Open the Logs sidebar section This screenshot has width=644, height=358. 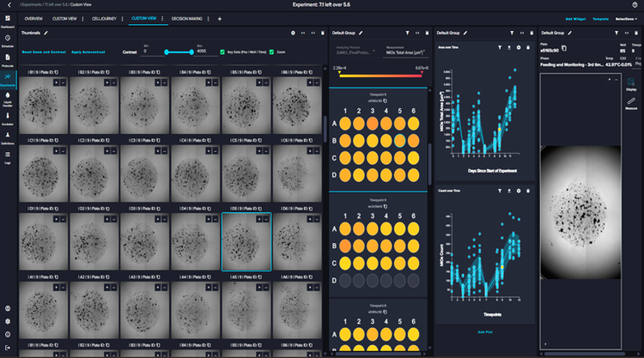click(x=8, y=157)
